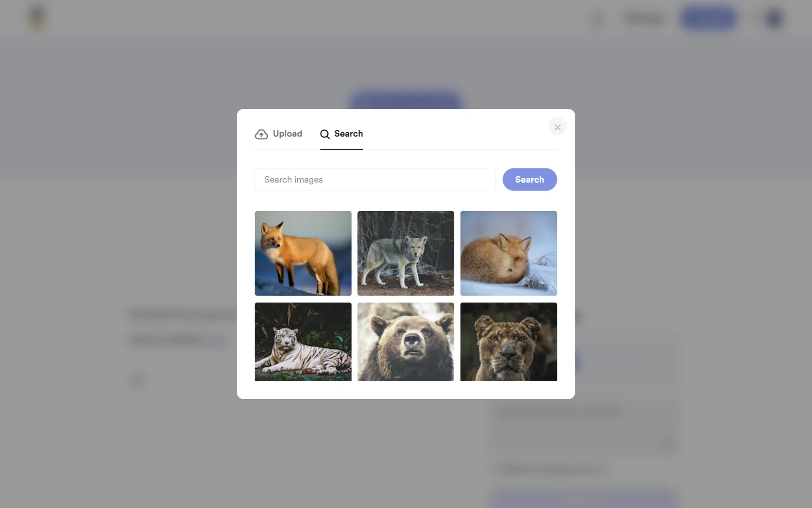Choose the standing red fox photo
Viewport: 812px width, 508px height.
303,253
